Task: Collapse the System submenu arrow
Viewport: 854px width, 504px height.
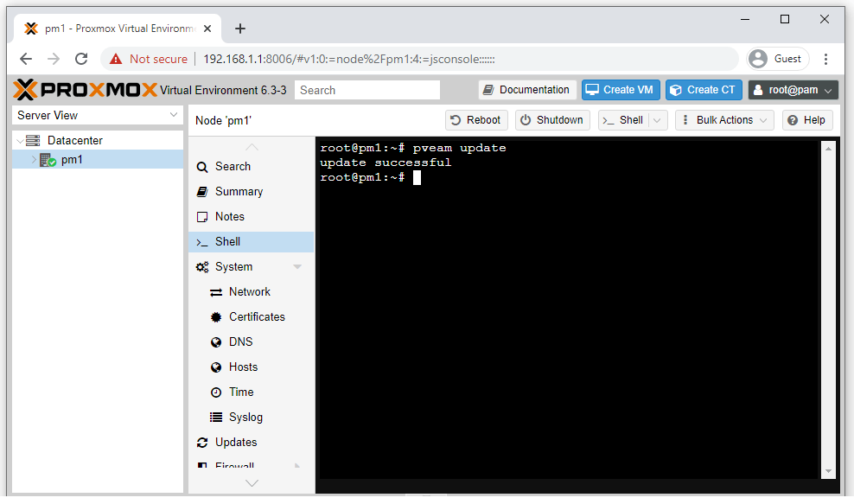Action: [297, 267]
